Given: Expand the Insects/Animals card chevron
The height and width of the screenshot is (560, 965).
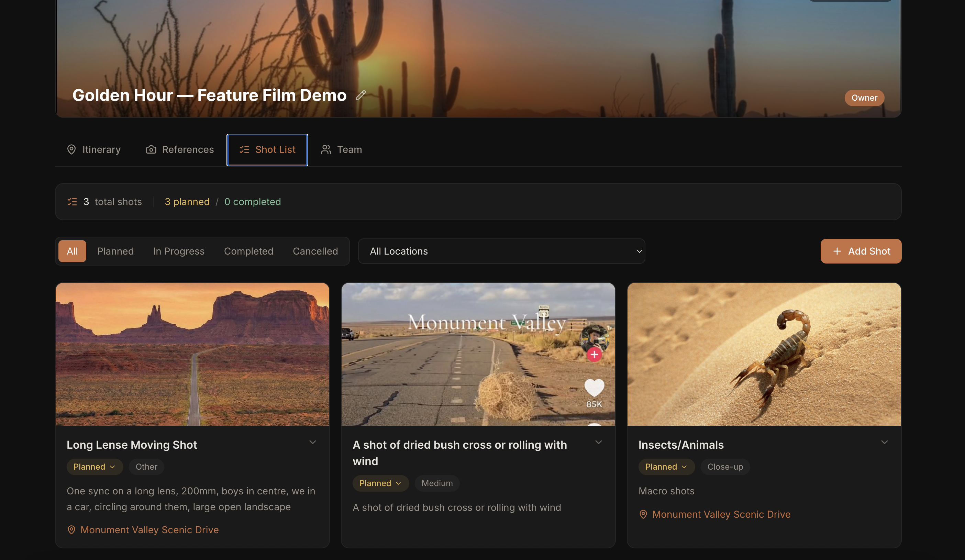Looking at the screenshot, I should 884,442.
